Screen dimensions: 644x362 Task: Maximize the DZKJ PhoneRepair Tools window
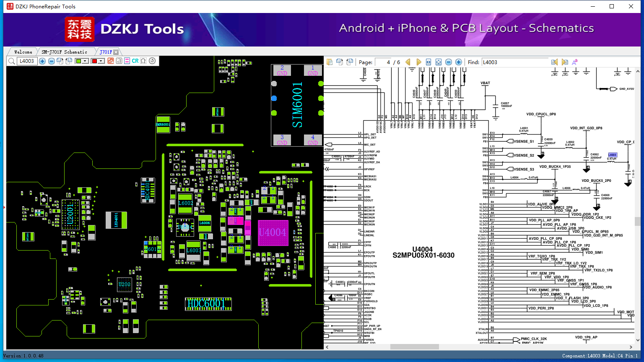point(612,6)
